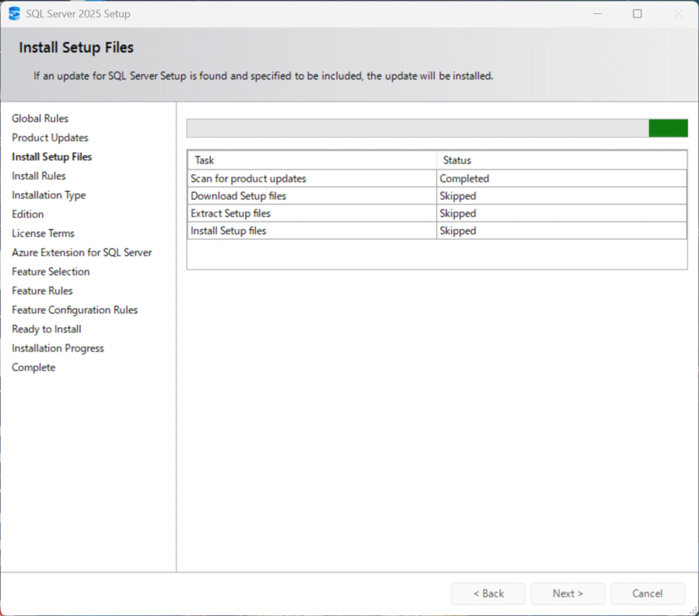This screenshot has width=699, height=616.
Task: Click Skipped status for Install Setup files
Action: coord(562,231)
